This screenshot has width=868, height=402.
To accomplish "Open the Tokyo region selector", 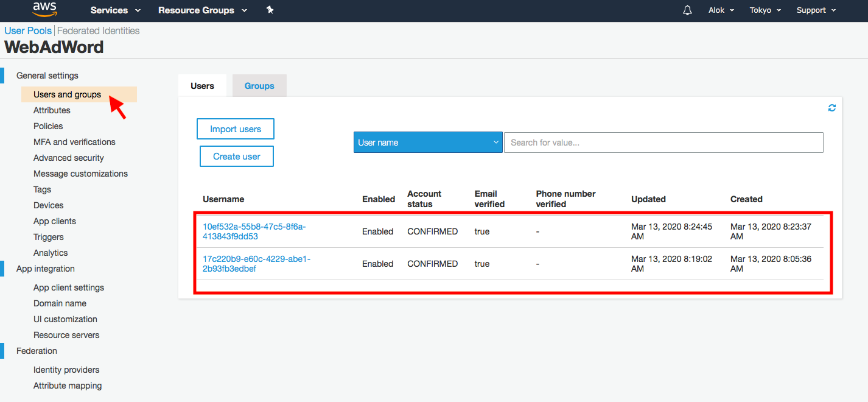I will (765, 10).
